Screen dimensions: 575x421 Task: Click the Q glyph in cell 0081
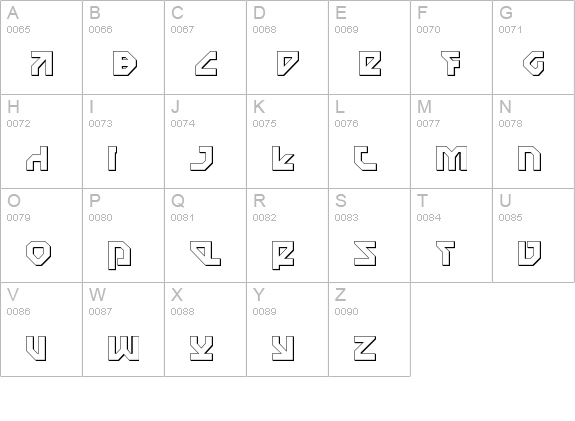[x=205, y=253]
